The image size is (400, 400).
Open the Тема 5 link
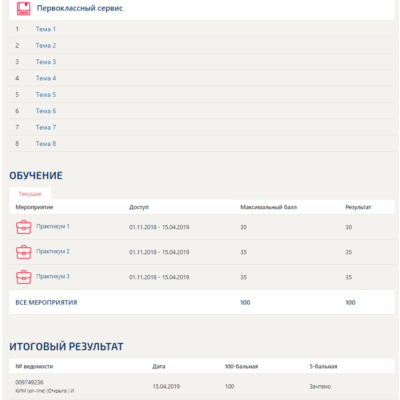[46, 95]
